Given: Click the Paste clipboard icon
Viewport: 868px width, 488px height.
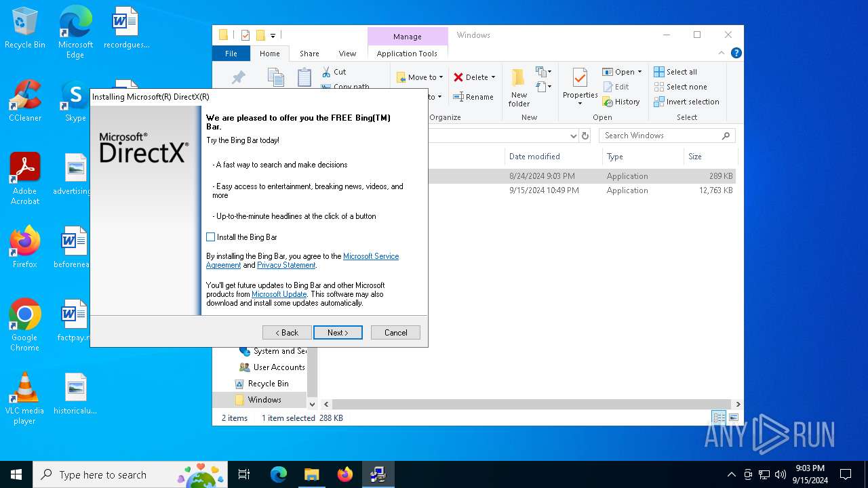Looking at the screenshot, I should tap(304, 77).
